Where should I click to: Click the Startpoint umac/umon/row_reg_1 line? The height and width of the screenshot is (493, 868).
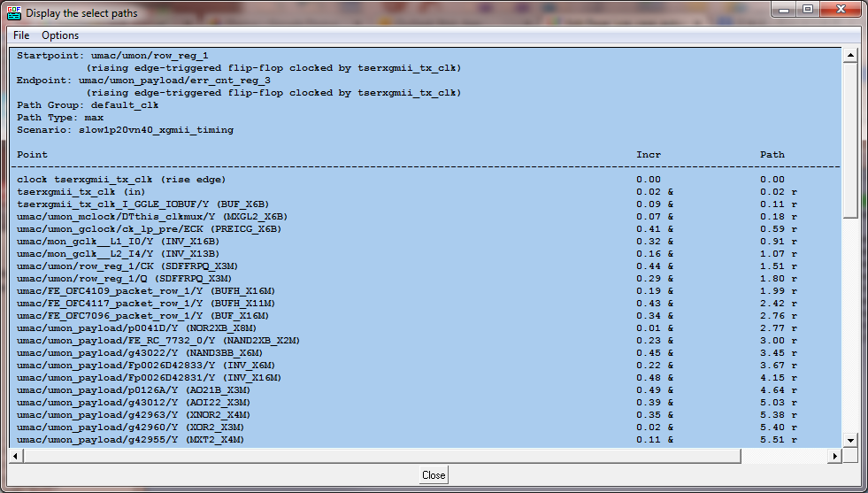(x=112, y=55)
